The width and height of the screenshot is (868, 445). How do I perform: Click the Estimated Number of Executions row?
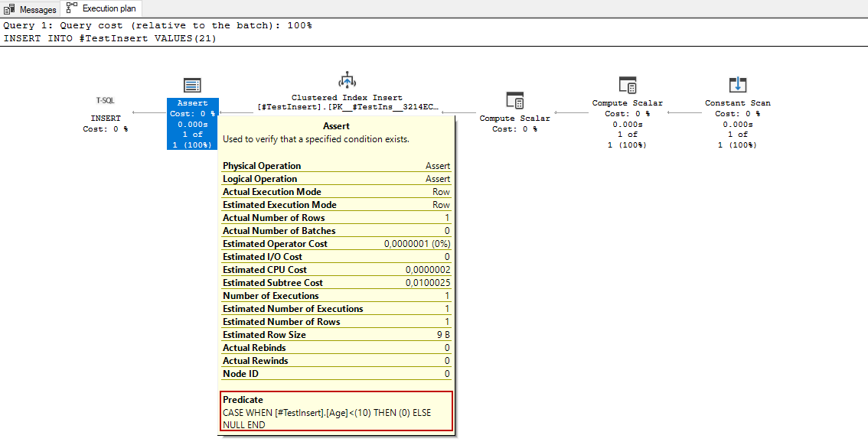coord(337,308)
